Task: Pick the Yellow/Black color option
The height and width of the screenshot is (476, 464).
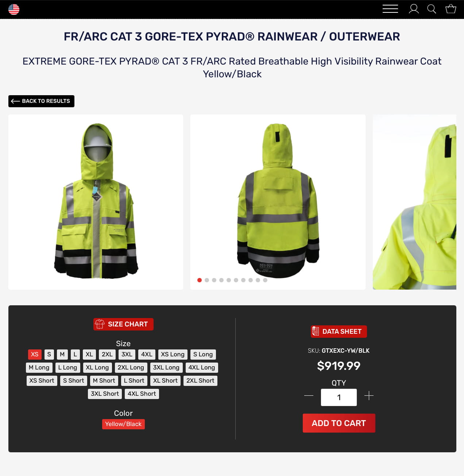Action: click(x=123, y=424)
